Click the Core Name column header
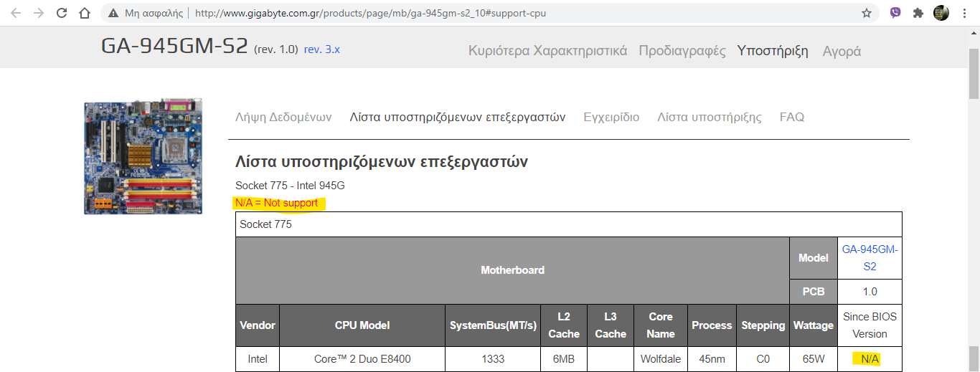The image size is (980, 372). (661, 325)
